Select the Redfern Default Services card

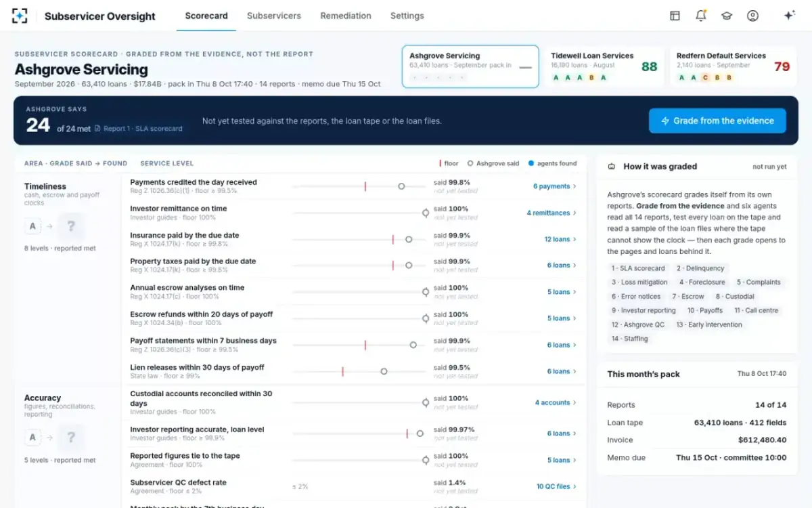click(733, 66)
